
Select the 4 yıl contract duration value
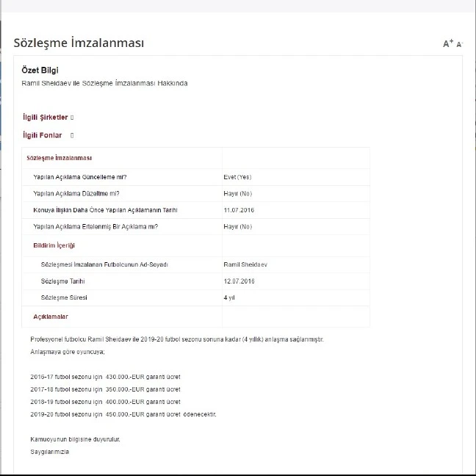(229, 298)
